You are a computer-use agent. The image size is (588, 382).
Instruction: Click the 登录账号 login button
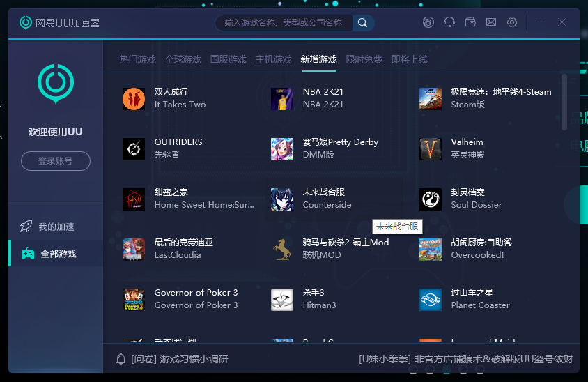(56, 161)
